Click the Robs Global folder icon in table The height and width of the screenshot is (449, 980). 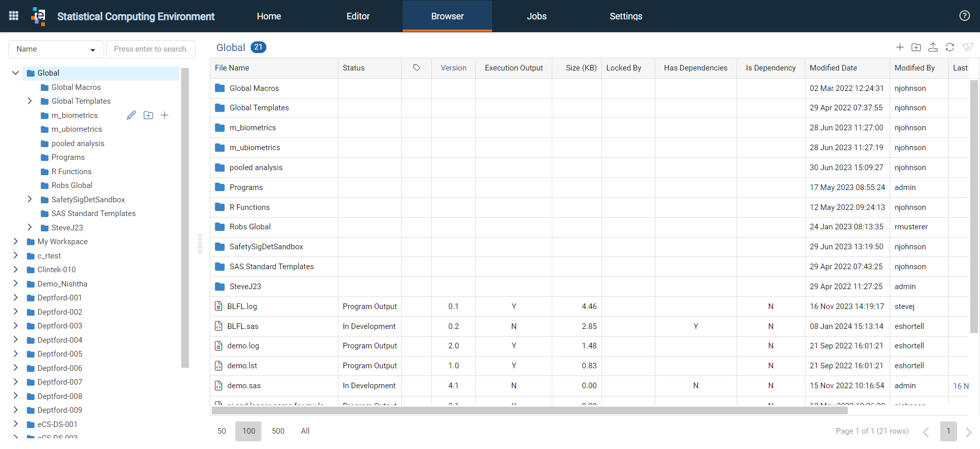pos(220,227)
